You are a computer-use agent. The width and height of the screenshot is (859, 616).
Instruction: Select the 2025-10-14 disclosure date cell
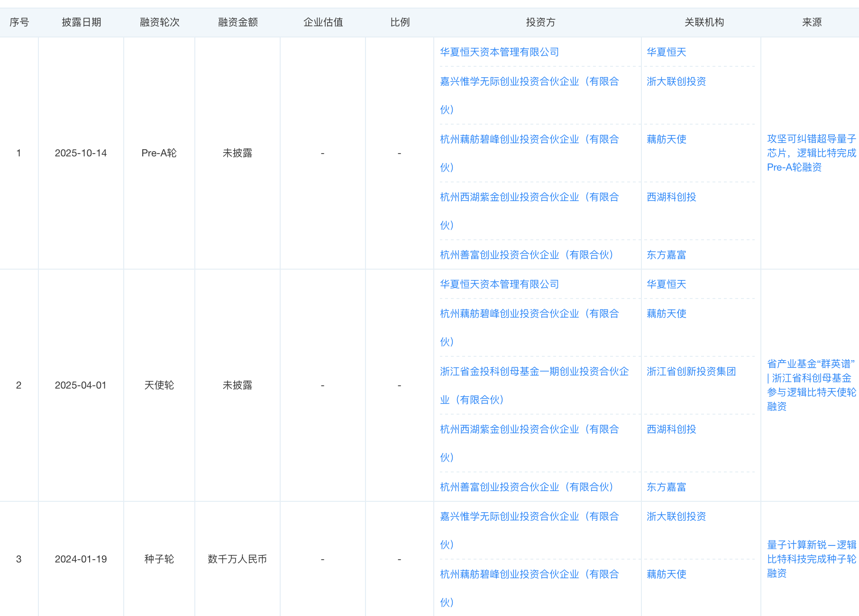(x=81, y=153)
